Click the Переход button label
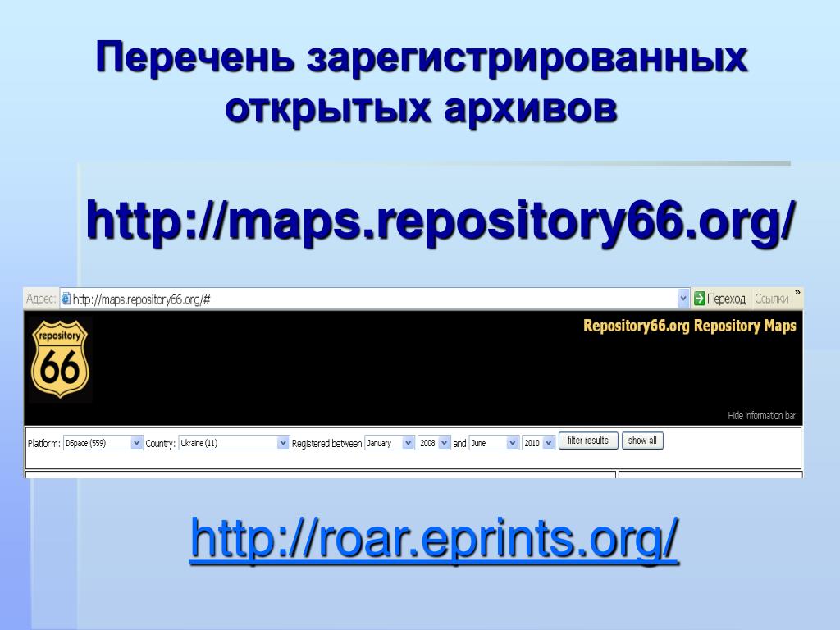Viewport: 840px width, 630px height. coord(726,299)
